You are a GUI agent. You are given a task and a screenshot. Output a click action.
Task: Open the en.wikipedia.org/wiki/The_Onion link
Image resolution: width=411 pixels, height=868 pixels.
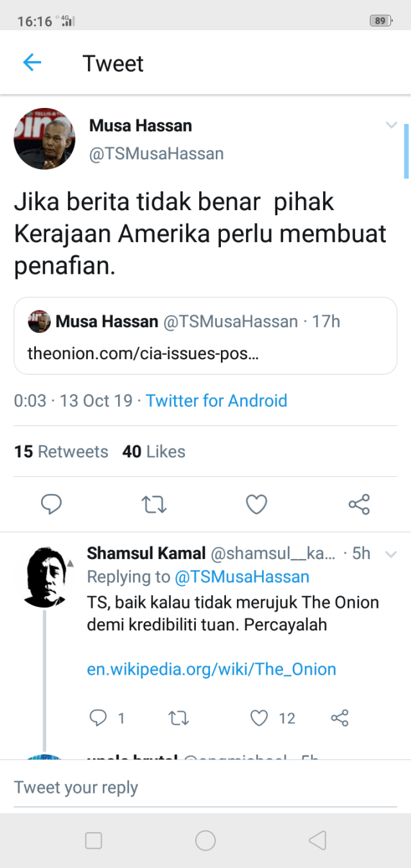[x=211, y=669]
